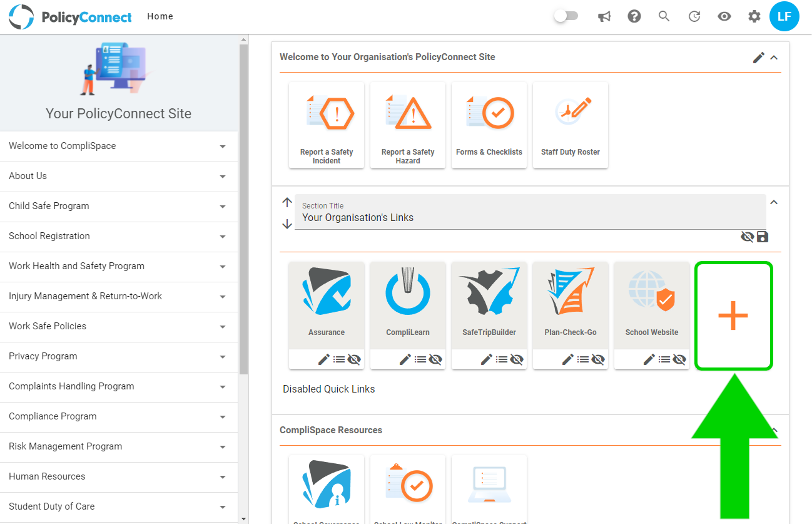The image size is (812, 524).
Task: Open the School Website tile
Action: pyautogui.click(x=652, y=305)
